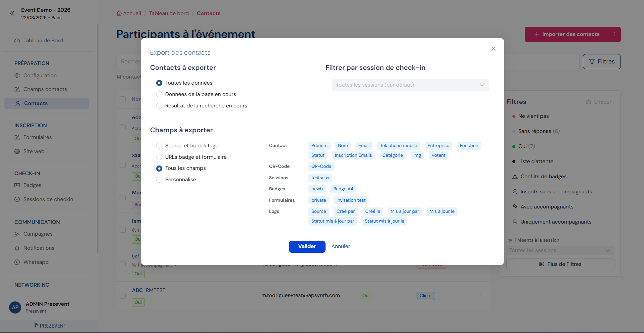Click m.rodrigues+test@apsynth.com email cell
Image resolution: width=644 pixels, height=333 pixels.
[301, 295]
